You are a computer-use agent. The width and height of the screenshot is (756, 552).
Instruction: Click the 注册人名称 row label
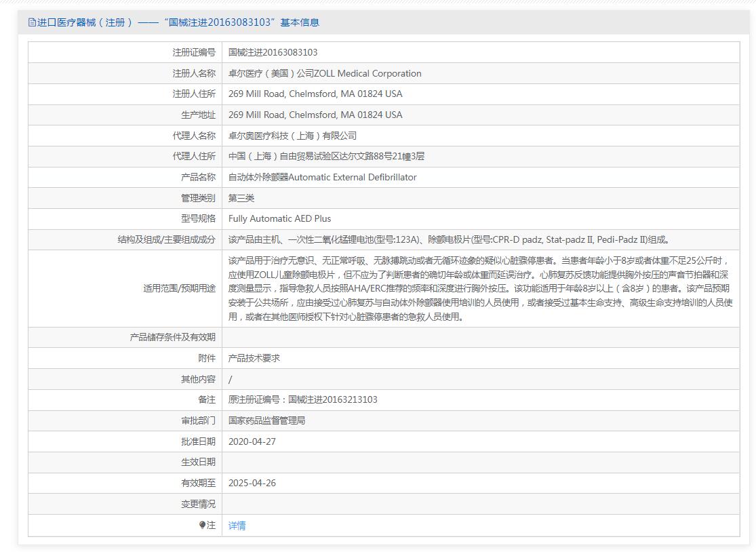click(194, 73)
